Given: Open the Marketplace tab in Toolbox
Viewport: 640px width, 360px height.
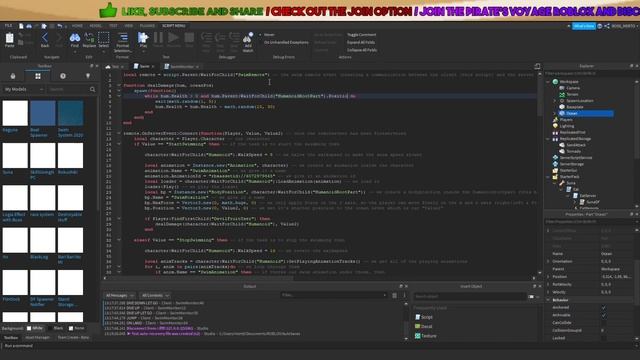Looking at the screenshot, I should 13,76.
